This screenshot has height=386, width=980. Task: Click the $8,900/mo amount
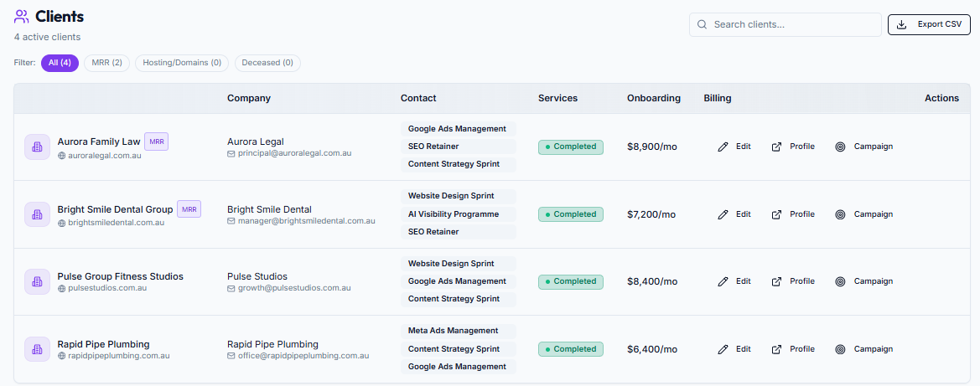pyautogui.click(x=652, y=147)
